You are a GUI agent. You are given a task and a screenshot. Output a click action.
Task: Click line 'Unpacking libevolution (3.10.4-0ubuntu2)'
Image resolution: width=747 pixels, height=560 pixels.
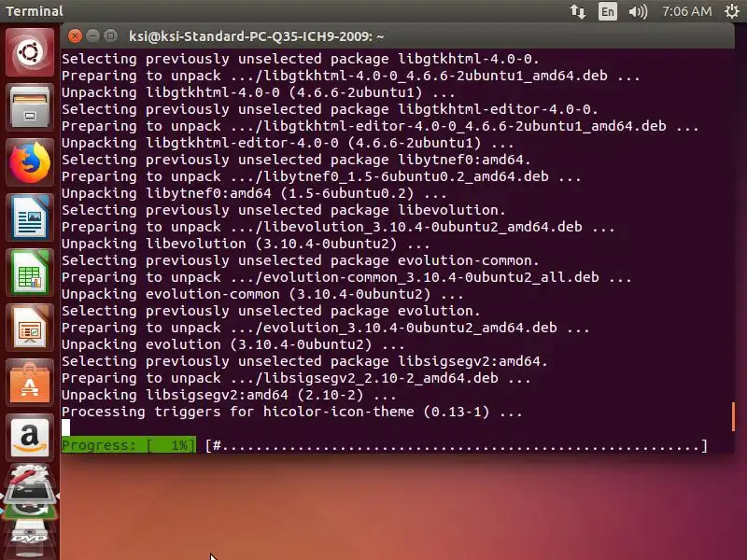click(x=246, y=244)
